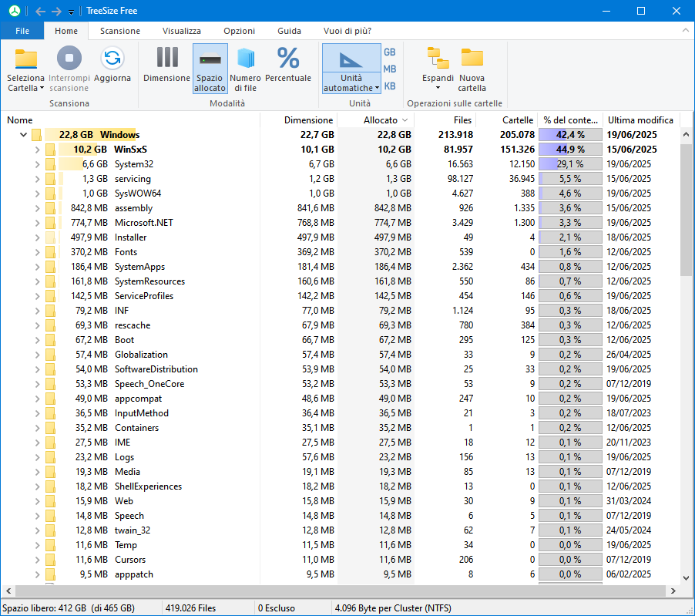
Task: Expand the Microsoft.NET folder
Action: pyautogui.click(x=37, y=223)
